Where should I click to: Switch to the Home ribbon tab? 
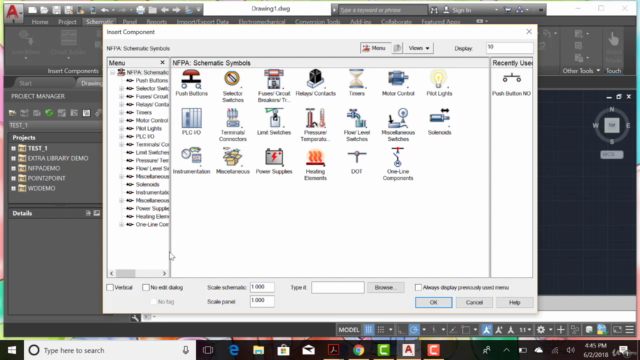click(40, 22)
